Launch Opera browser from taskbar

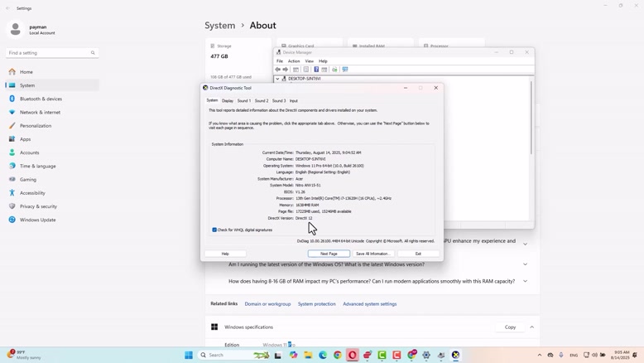(353, 355)
